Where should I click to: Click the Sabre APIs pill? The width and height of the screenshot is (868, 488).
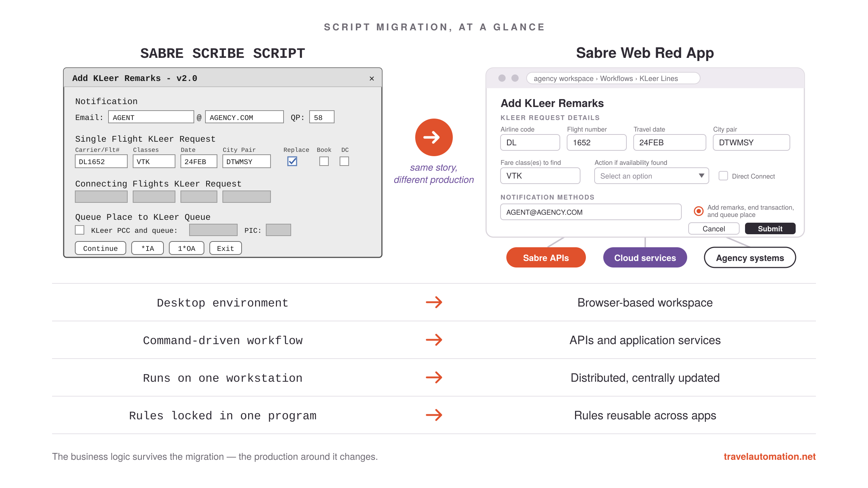pos(546,258)
